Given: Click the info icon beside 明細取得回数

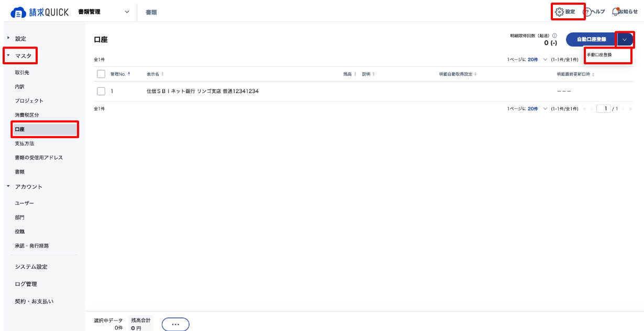Looking at the screenshot, I should coord(554,36).
